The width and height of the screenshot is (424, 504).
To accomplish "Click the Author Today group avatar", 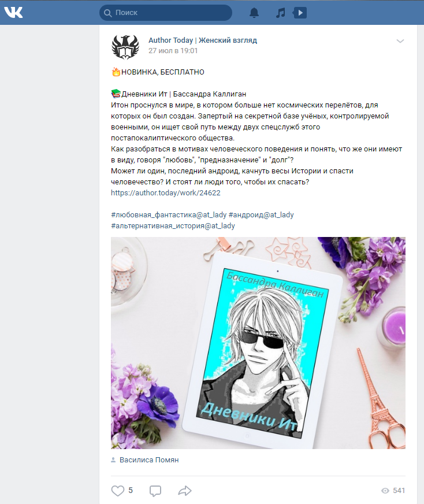I will point(125,47).
